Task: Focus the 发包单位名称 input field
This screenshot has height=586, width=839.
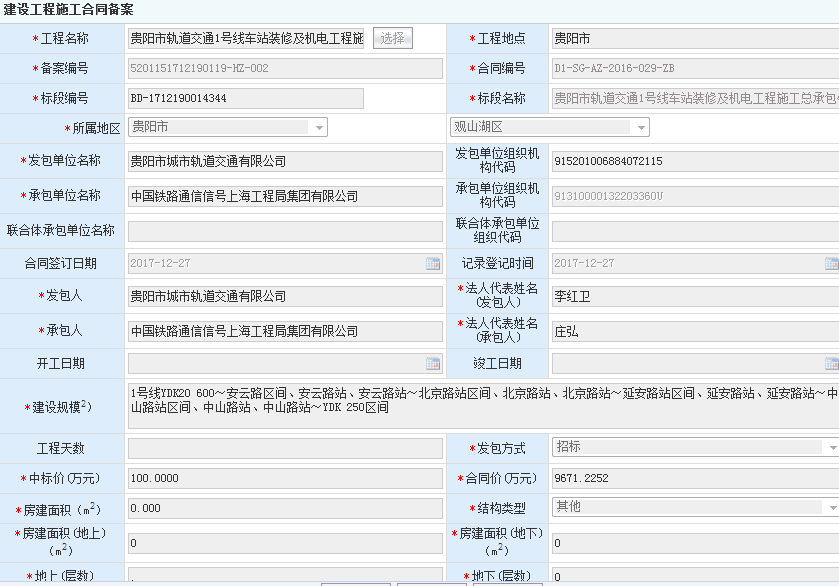Action: coord(284,161)
